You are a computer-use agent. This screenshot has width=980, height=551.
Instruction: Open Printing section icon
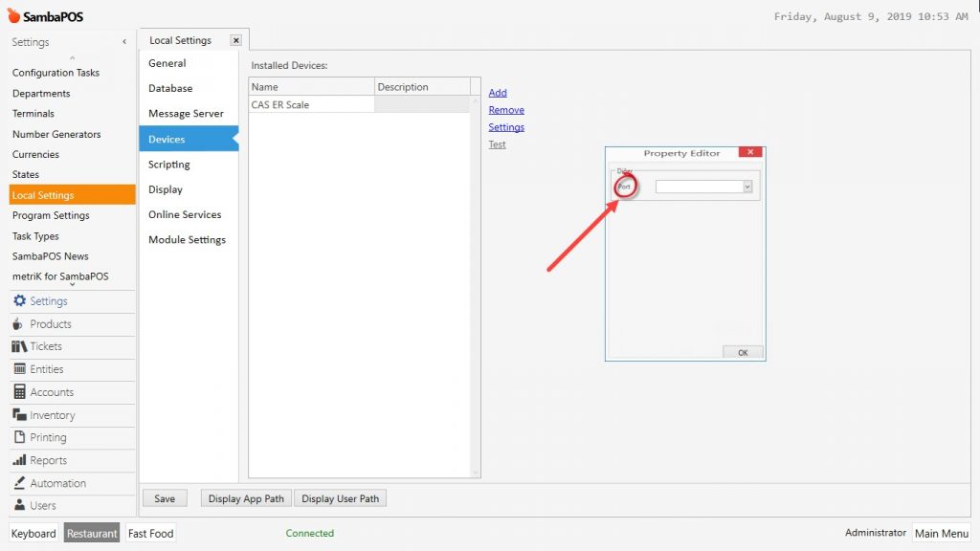pos(19,436)
